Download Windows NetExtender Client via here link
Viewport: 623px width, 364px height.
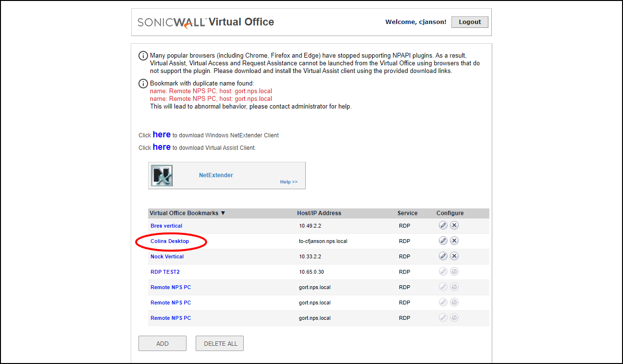pos(162,135)
